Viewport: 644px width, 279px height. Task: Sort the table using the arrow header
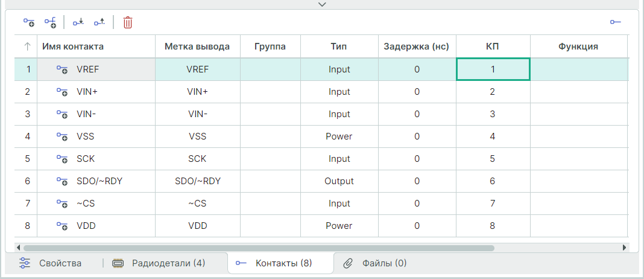27,46
